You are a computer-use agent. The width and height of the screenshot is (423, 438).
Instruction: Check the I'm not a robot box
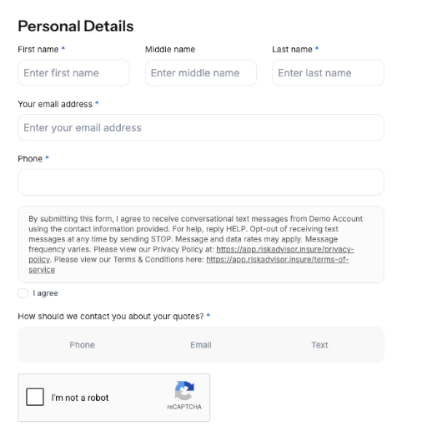pos(35,397)
